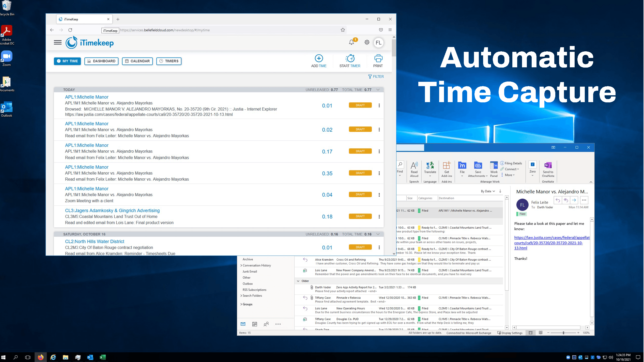Click Save Attachments in iManage Work group
The width and height of the screenshot is (644, 362).
click(478, 169)
